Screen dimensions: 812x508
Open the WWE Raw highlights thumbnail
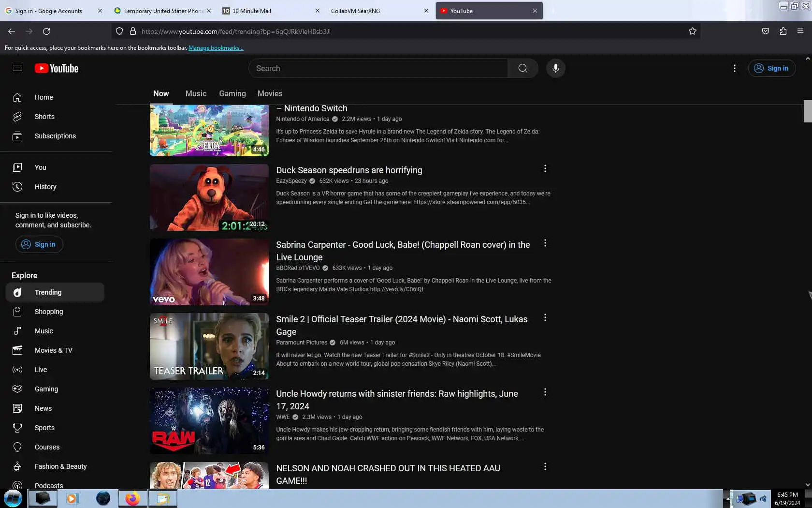click(x=209, y=421)
